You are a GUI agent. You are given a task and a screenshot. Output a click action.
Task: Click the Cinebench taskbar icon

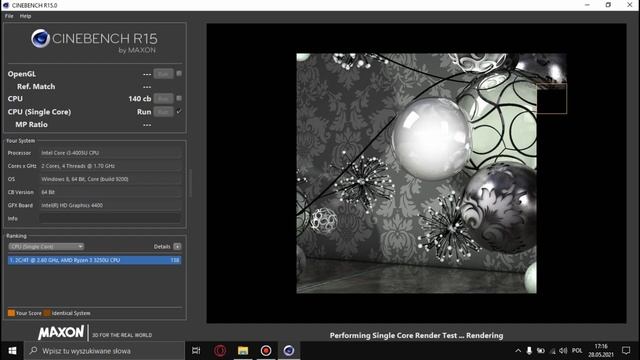pos(289,351)
